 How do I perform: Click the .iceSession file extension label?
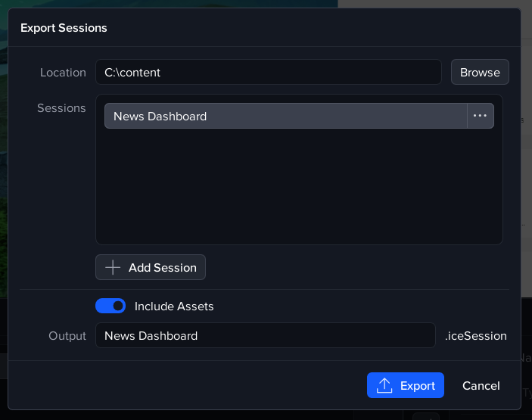click(476, 335)
